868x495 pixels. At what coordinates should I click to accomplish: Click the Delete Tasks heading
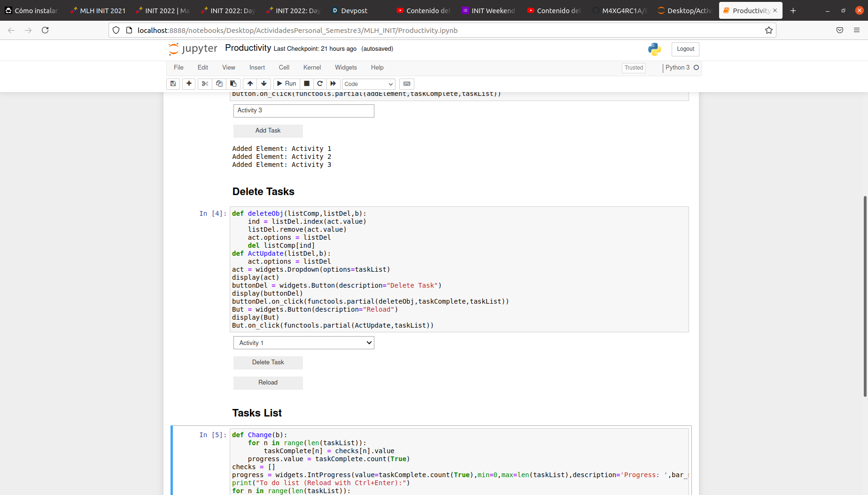(x=263, y=192)
